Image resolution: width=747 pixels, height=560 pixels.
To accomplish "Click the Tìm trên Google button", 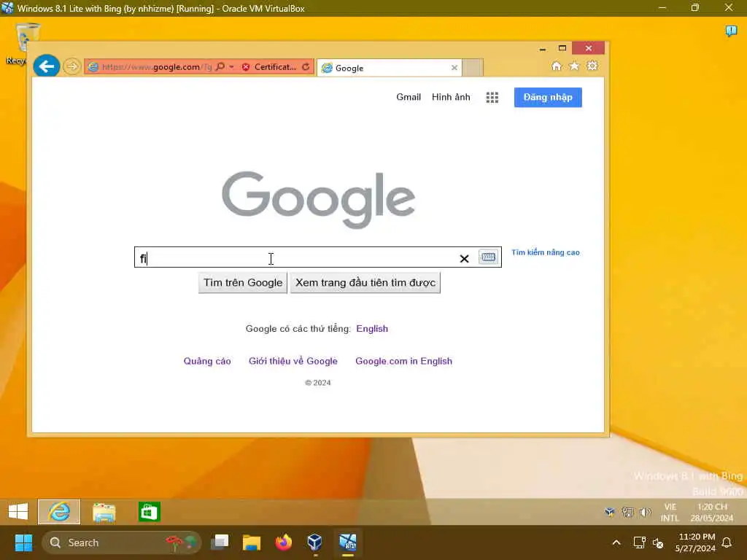I will click(x=243, y=283).
